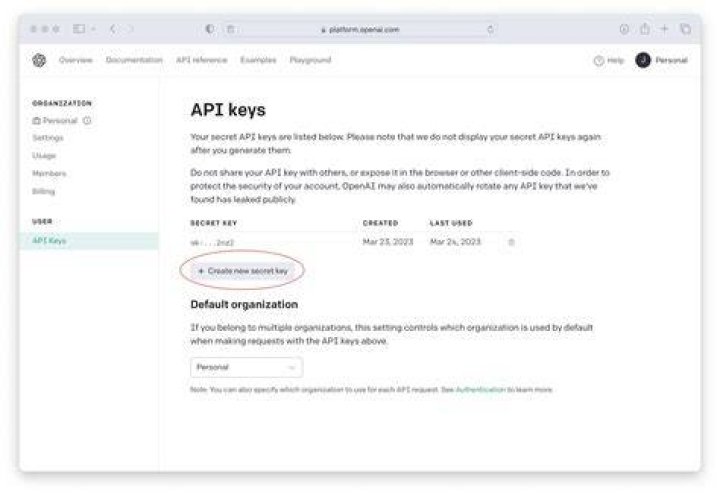Open a new tab with the plus icon
The height and width of the screenshot is (495, 720).
click(664, 29)
